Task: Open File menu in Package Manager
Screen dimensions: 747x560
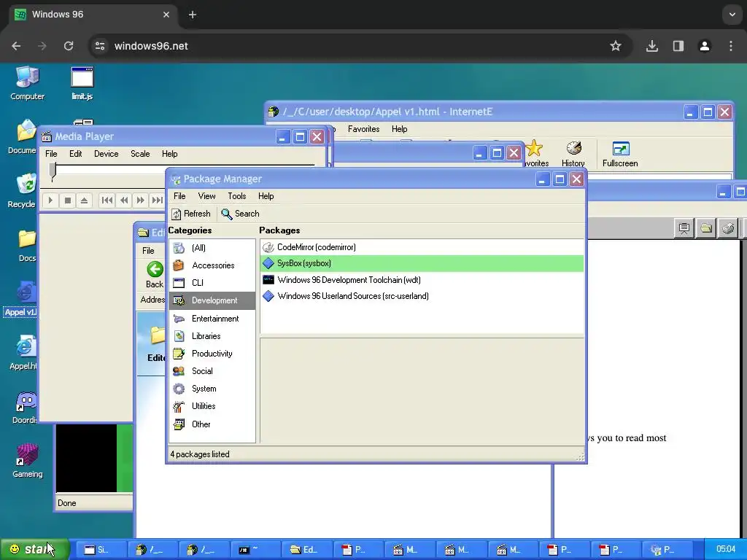Action: point(179,196)
